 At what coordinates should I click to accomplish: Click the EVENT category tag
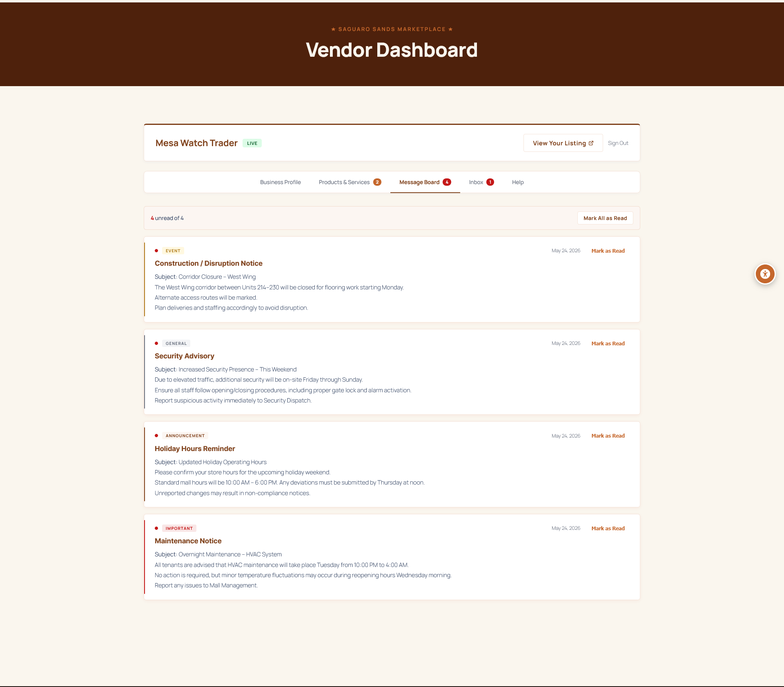point(173,251)
